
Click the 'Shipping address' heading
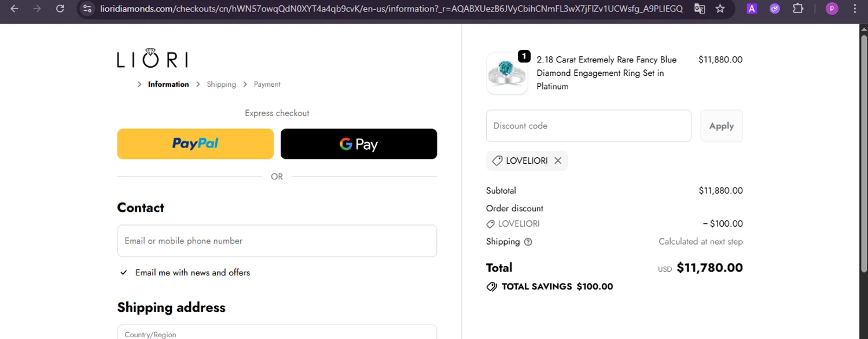[x=171, y=307]
